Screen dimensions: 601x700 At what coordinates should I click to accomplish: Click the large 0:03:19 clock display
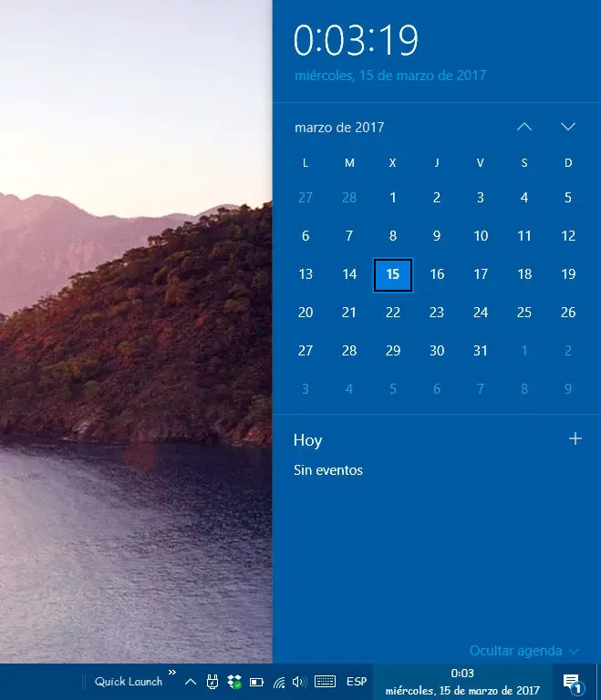(357, 41)
